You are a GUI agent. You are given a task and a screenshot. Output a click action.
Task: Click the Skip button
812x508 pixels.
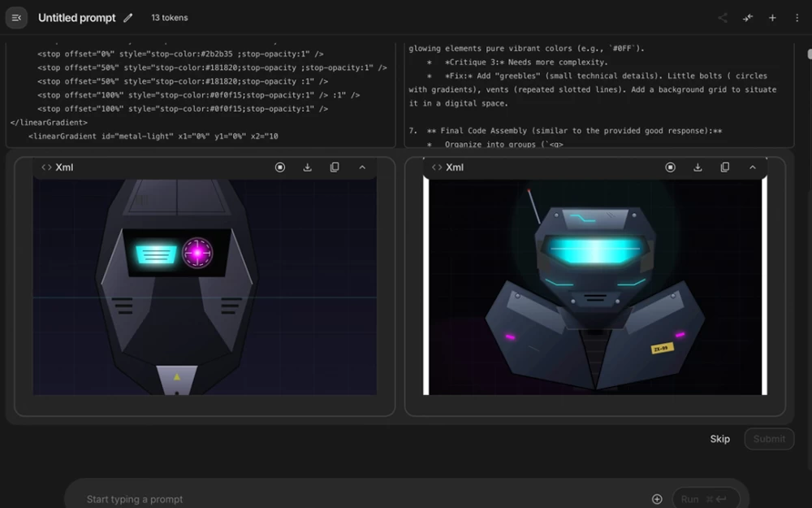point(719,439)
